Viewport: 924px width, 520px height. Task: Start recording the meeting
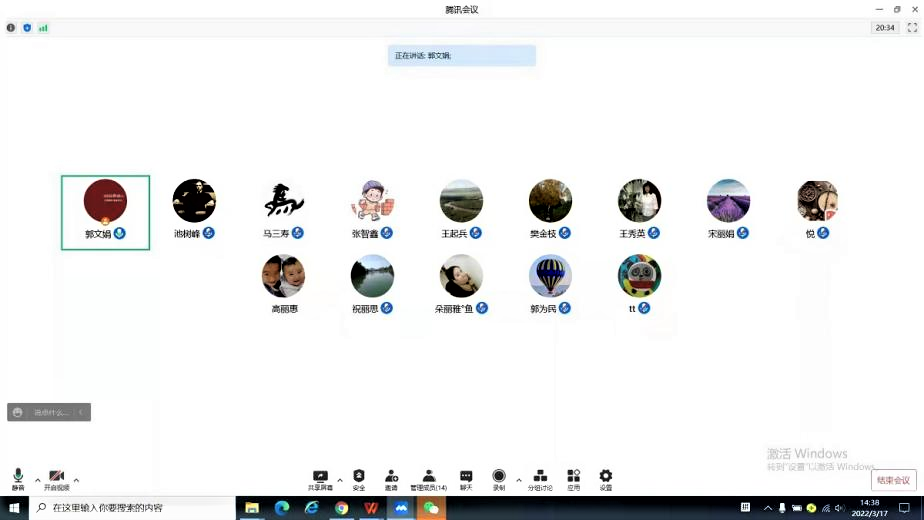498,478
